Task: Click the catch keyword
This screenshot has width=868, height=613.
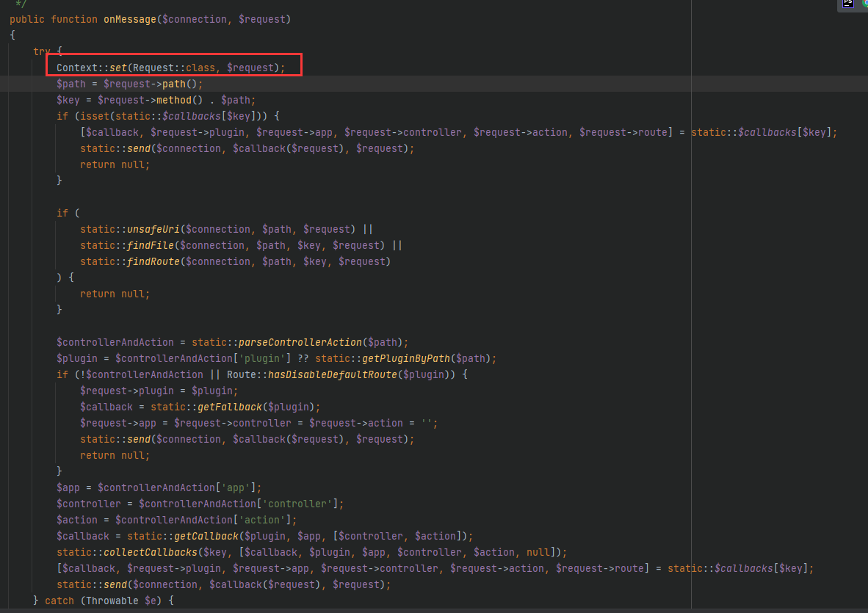Action: pyautogui.click(x=59, y=601)
